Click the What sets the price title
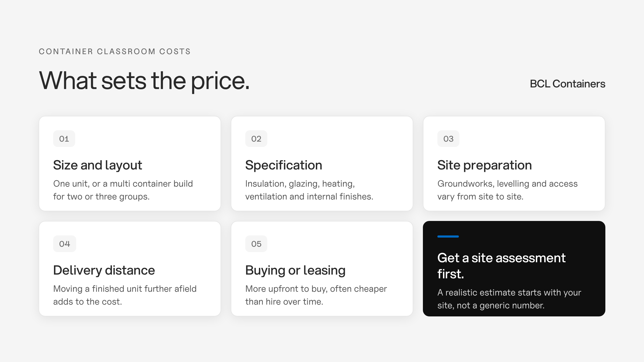Image resolution: width=644 pixels, height=362 pixels. [144, 80]
